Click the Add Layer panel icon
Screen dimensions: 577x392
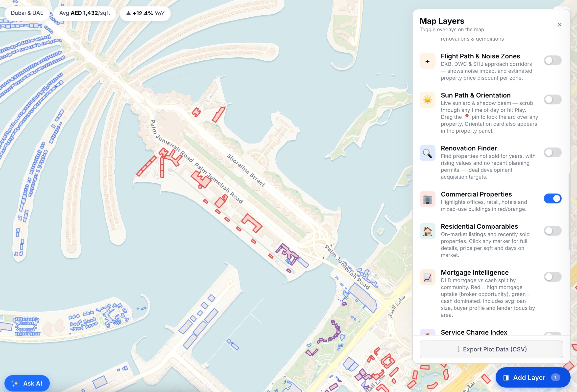point(506,378)
